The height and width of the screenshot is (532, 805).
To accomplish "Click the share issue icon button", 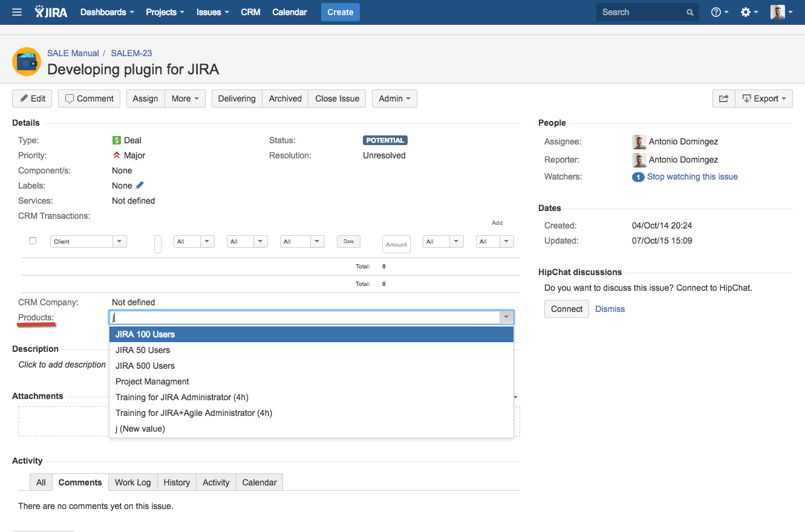I will (x=723, y=99).
